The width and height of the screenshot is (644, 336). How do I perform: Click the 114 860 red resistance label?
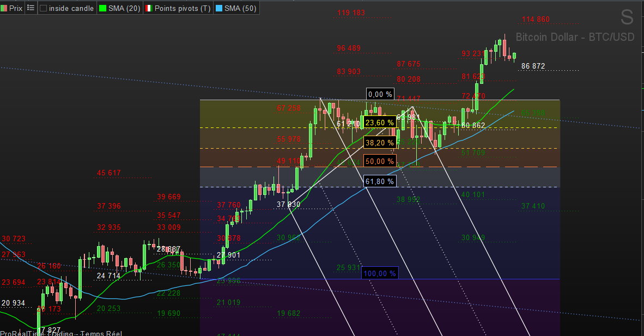536,19
